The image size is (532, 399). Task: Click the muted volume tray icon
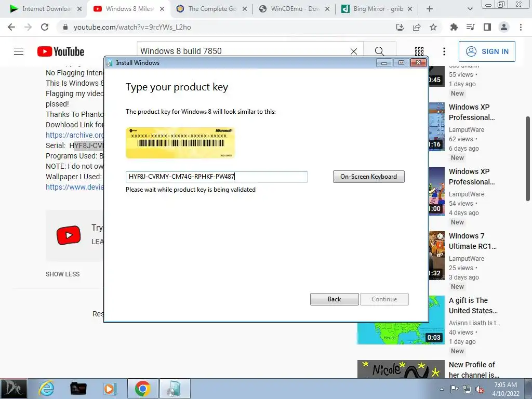pos(480,389)
